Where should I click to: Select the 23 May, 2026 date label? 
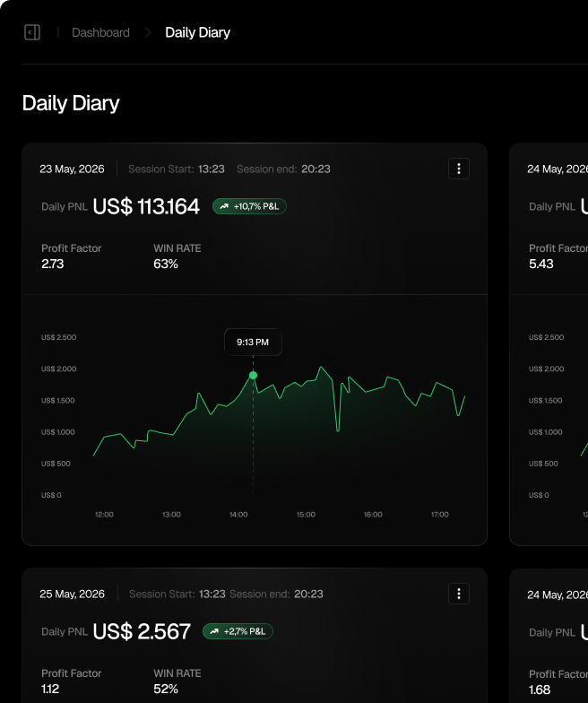click(x=72, y=169)
